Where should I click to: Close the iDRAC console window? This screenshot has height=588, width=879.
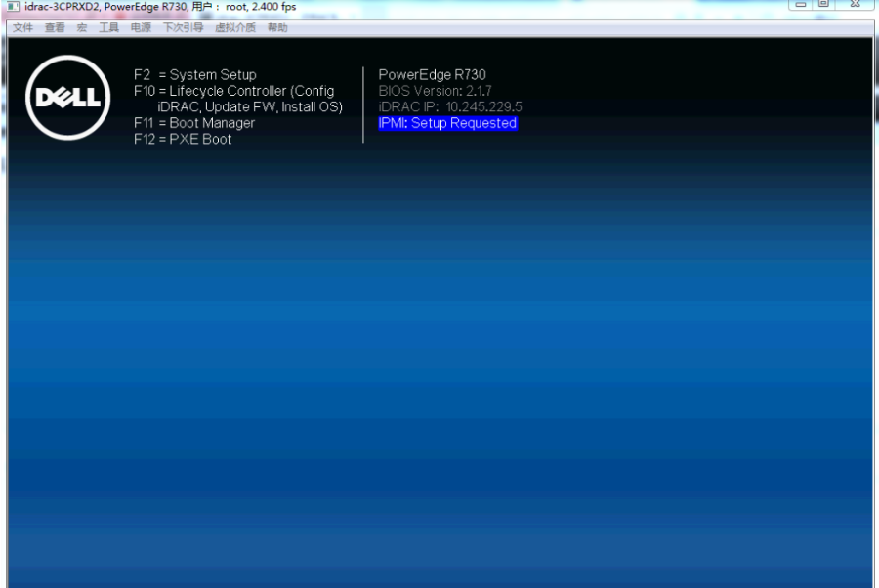click(x=855, y=5)
